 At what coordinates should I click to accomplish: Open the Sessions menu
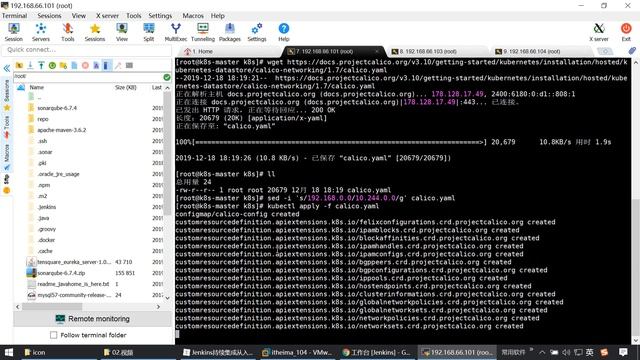(x=49, y=16)
